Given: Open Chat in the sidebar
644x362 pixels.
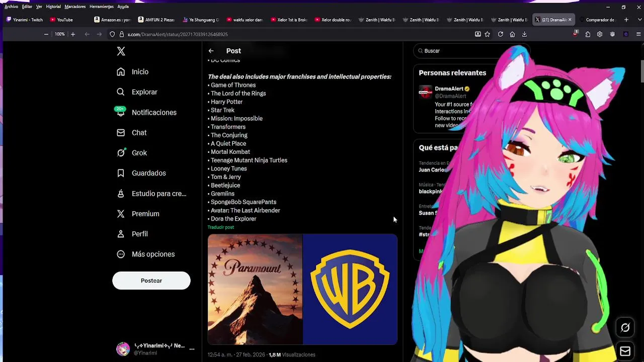Looking at the screenshot, I should coord(131,133).
